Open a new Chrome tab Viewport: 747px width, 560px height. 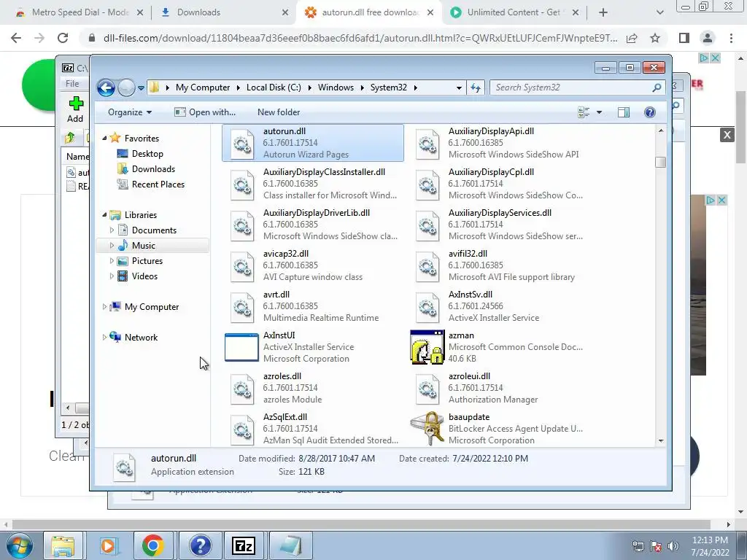coord(603,12)
